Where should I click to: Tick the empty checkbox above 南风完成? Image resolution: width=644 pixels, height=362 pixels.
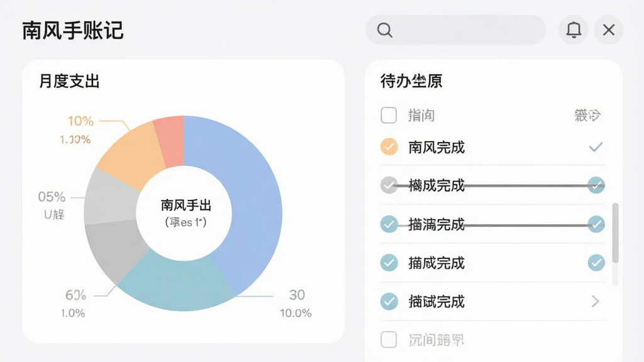coord(389,116)
